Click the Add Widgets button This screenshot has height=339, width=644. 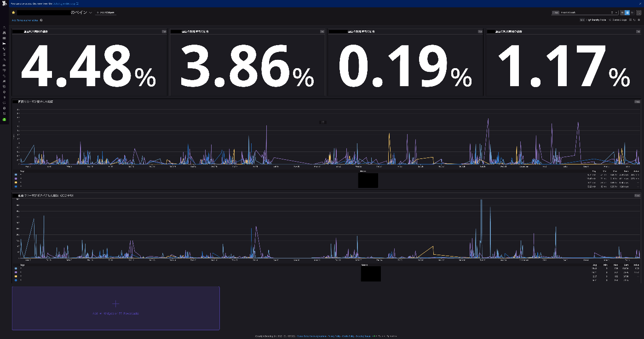pyautogui.click(x=106, y=12)
